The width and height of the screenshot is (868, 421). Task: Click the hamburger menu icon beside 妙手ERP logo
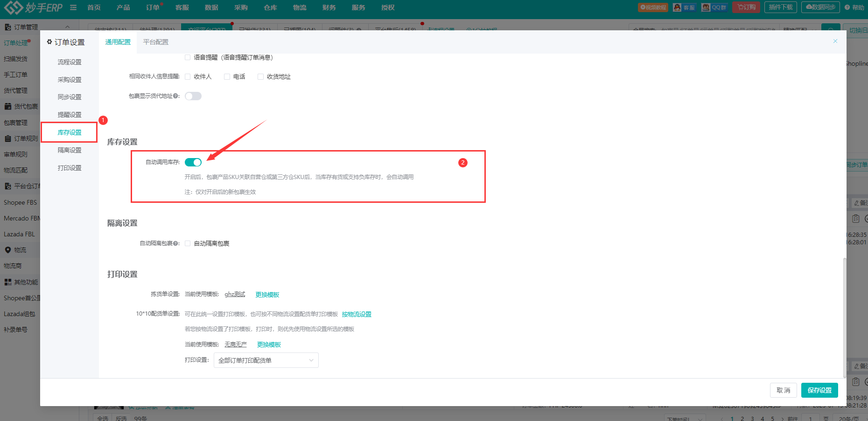tap(73, 7)
